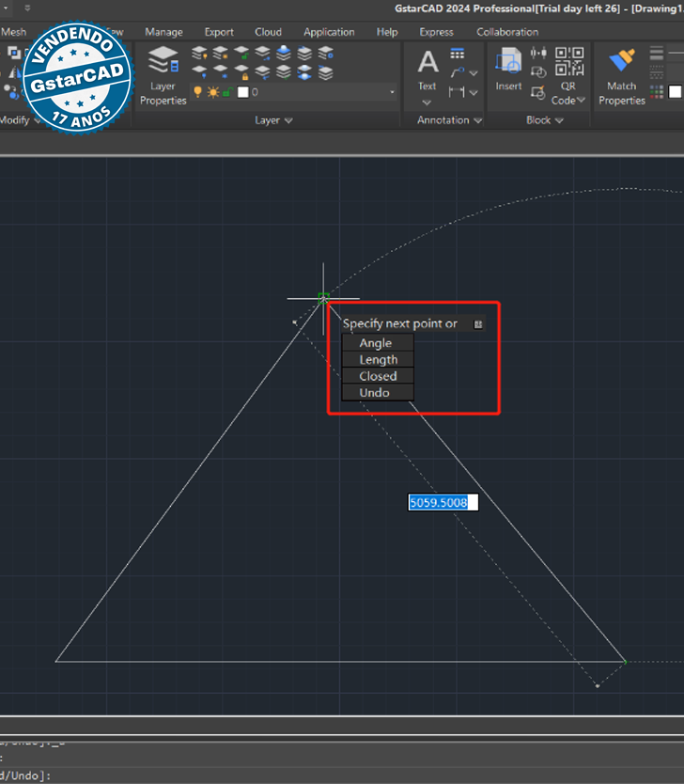Screen dimensions: 684x784
Task: Choose Angle in the dynamic prompt menu
Action: coord(378,343)
